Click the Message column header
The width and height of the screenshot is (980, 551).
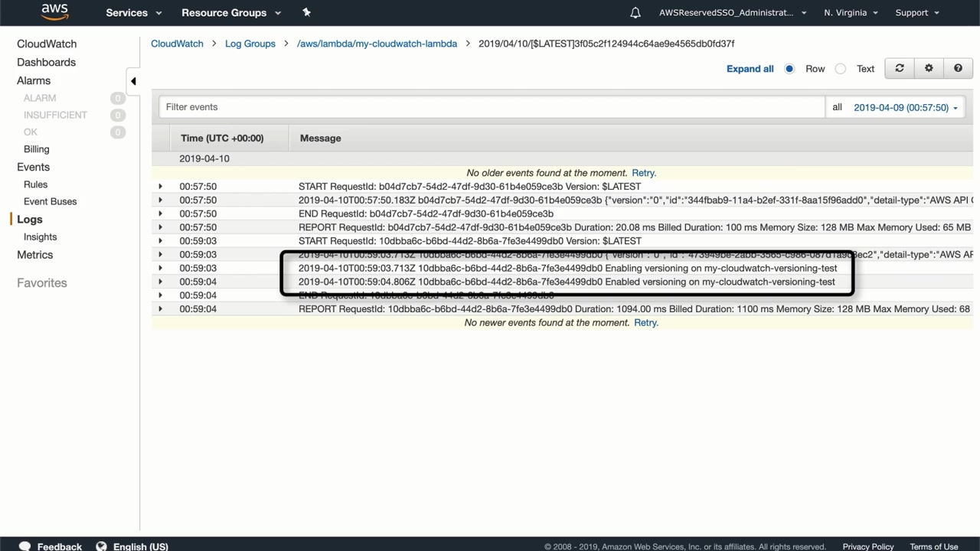(x=321, y=139)
